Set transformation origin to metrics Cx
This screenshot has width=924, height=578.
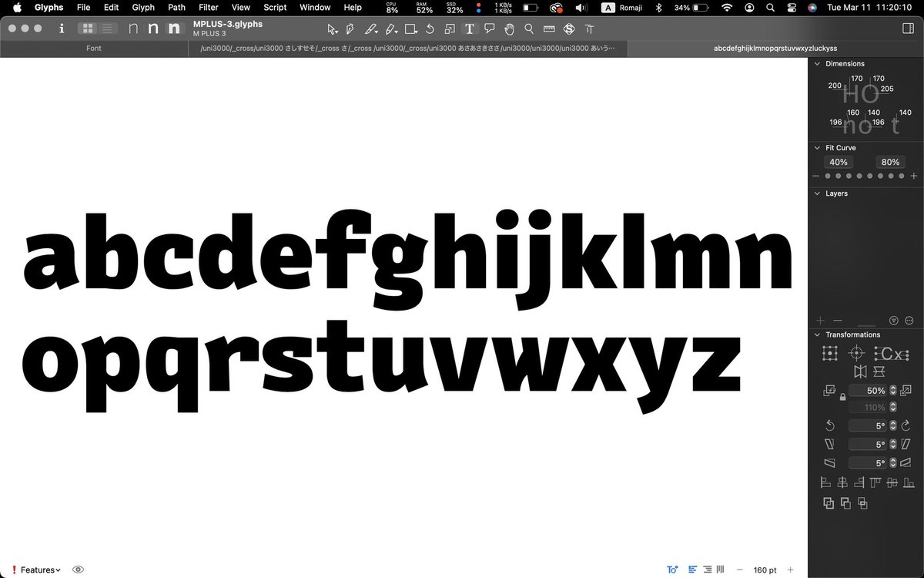(892, 354)
